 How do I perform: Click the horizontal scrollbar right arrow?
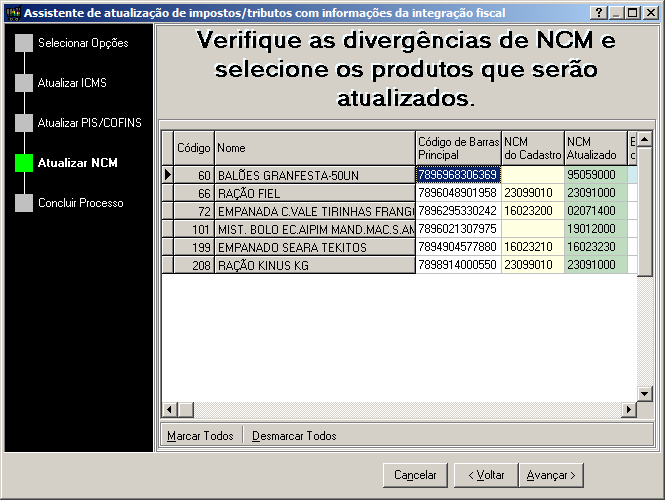click(x=630, y=409)
